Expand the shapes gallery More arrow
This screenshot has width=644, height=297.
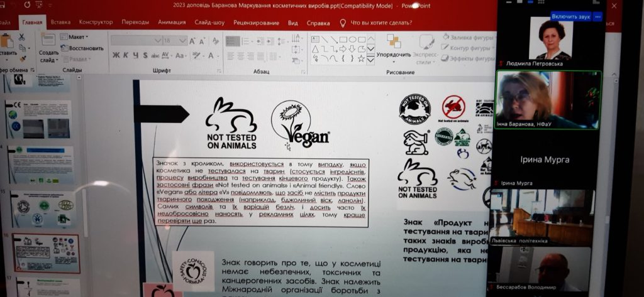pos(370,60)
